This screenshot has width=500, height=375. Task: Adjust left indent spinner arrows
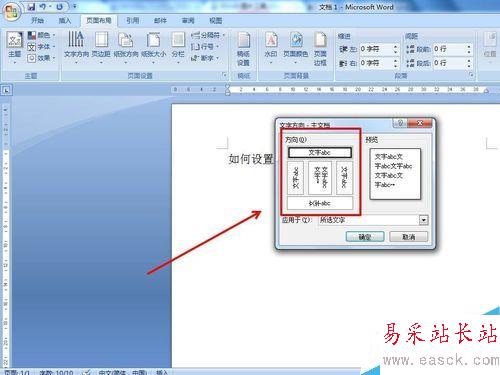pos(395,49)
